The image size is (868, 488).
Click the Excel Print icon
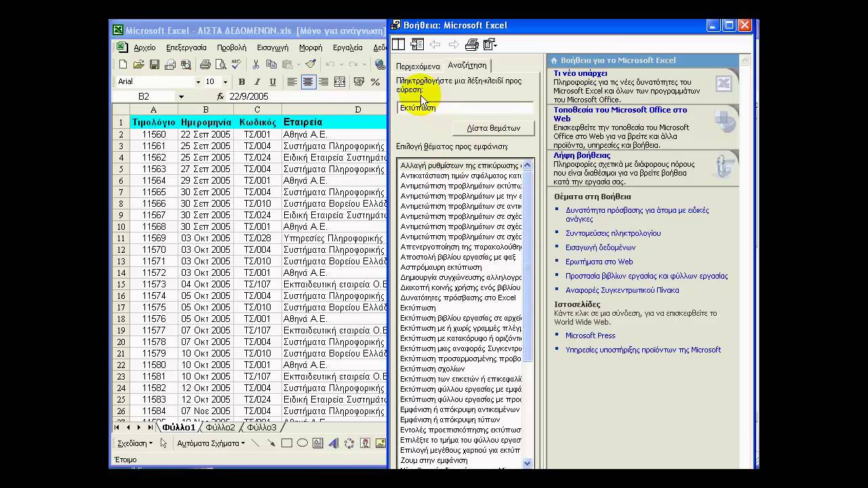pyautogui.click(x=205, y=64)
